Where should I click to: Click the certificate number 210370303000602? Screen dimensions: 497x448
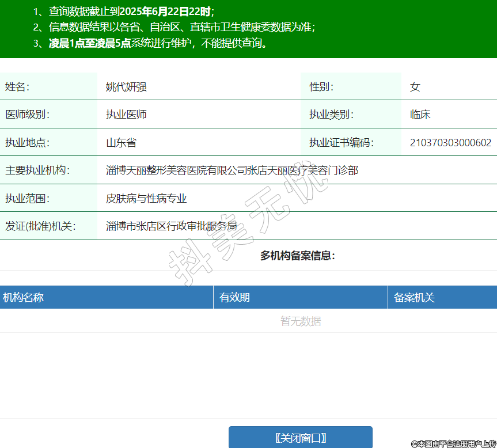[x=450, y=143]
